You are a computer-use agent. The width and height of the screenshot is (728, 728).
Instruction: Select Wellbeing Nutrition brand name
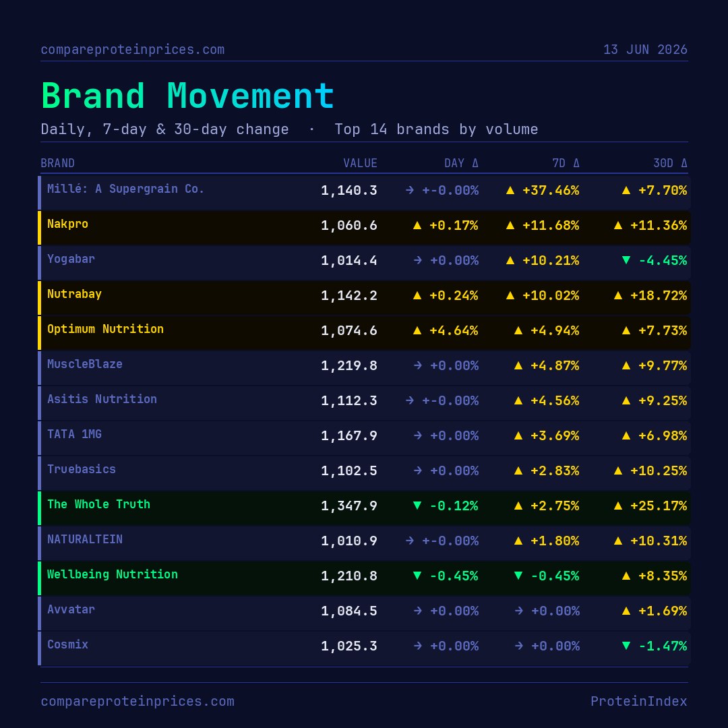tap(112, 574)
